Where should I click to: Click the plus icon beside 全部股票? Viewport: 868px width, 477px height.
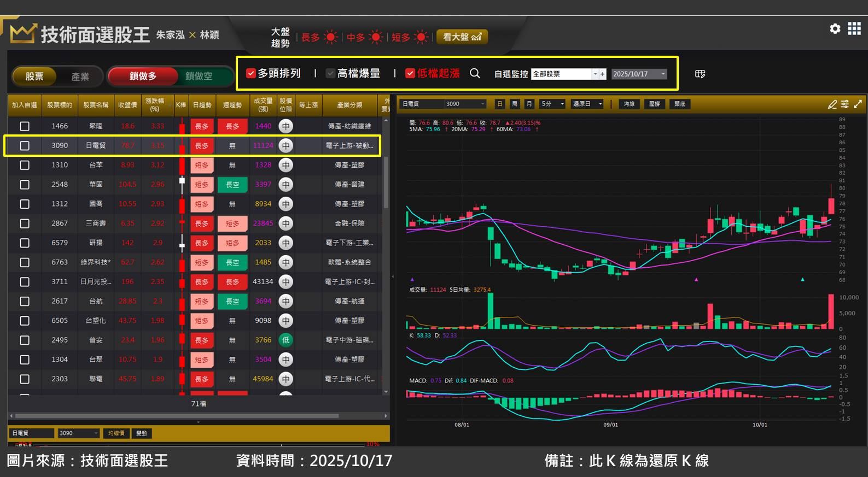[x=603, y=74]
